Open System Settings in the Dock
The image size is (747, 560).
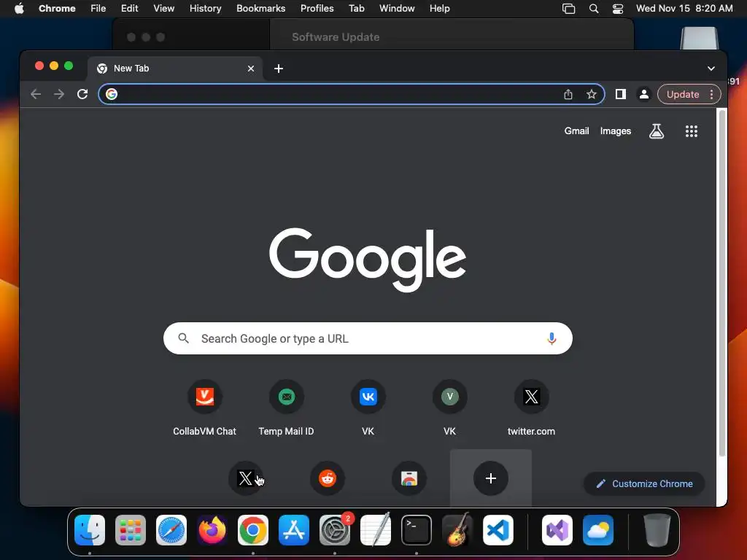tap(335, 530)
